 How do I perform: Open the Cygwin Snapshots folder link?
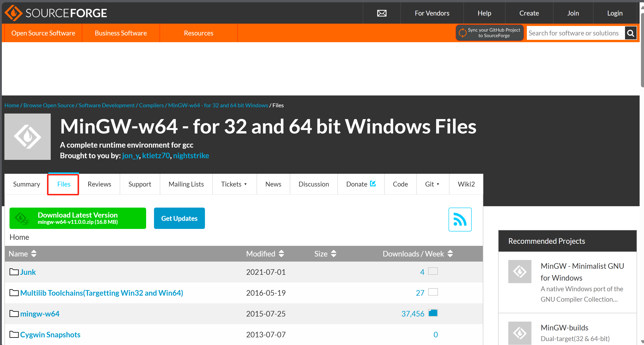[50, 335]
